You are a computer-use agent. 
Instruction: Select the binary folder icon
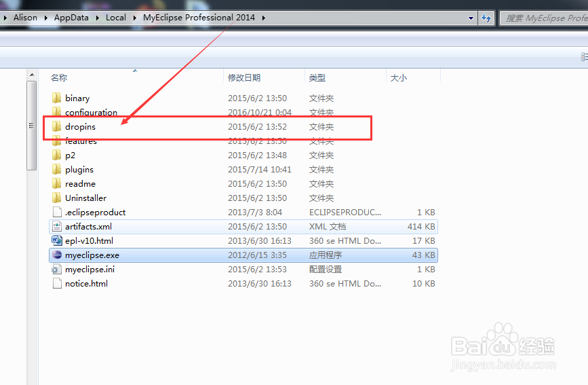coord(56,98)
